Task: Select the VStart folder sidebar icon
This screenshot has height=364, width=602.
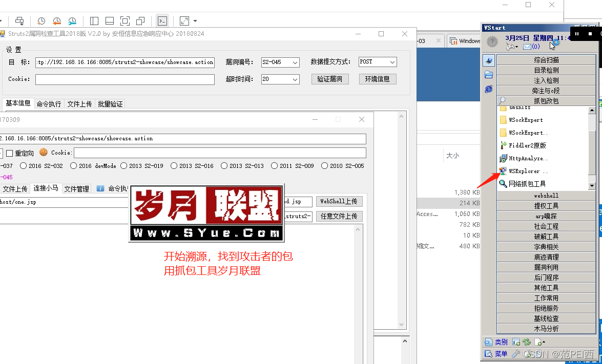Action: [489, 74]
